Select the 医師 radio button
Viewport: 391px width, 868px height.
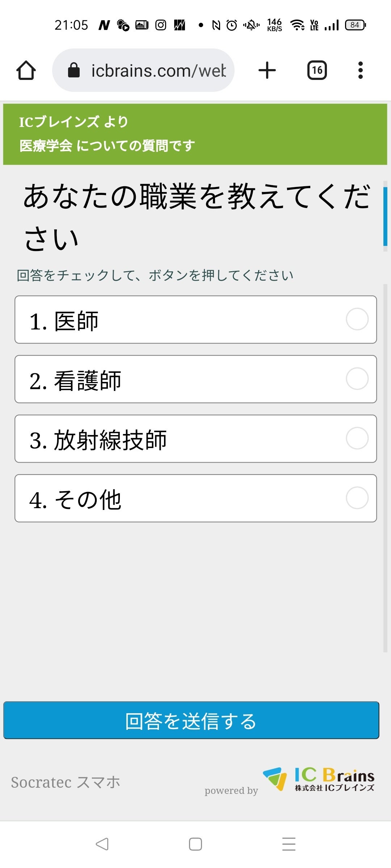(x=357, y=319)
